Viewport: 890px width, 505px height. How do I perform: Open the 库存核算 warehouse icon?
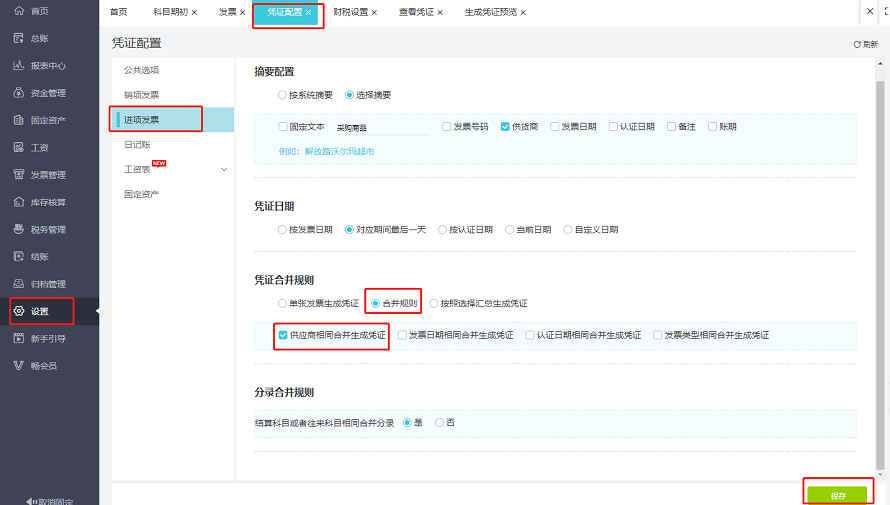[19, 201]
